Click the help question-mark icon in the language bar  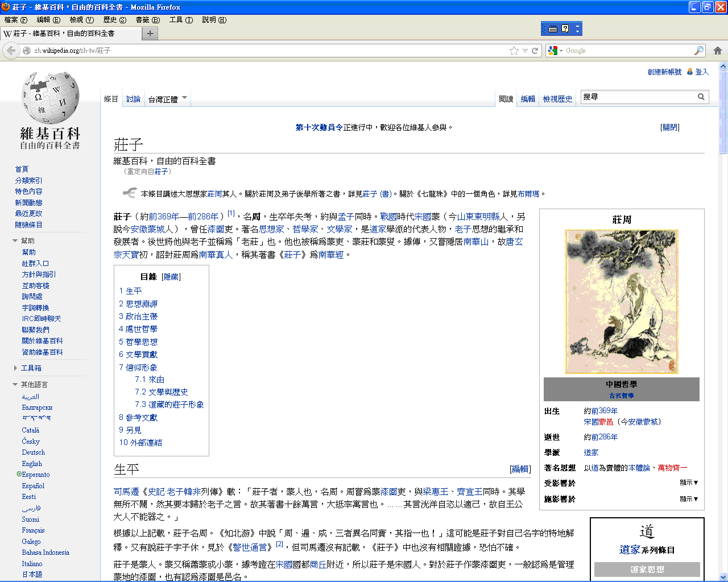(x=565, y=28)
